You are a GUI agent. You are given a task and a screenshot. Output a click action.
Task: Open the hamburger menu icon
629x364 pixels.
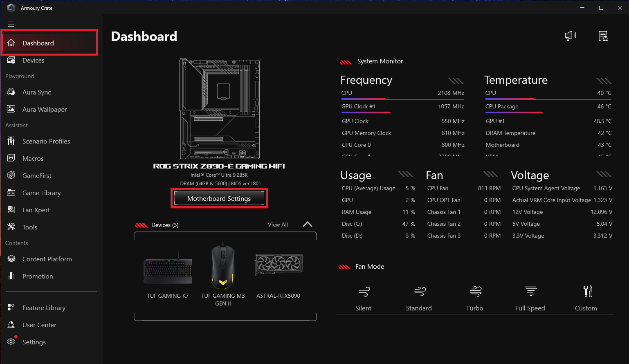[x=11, y=24]
